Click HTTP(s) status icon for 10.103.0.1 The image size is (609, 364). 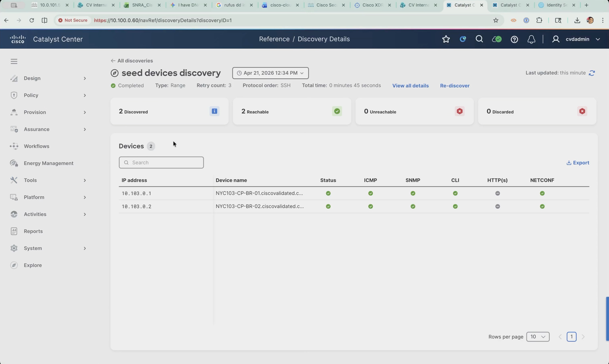click(x=498, y=194)
